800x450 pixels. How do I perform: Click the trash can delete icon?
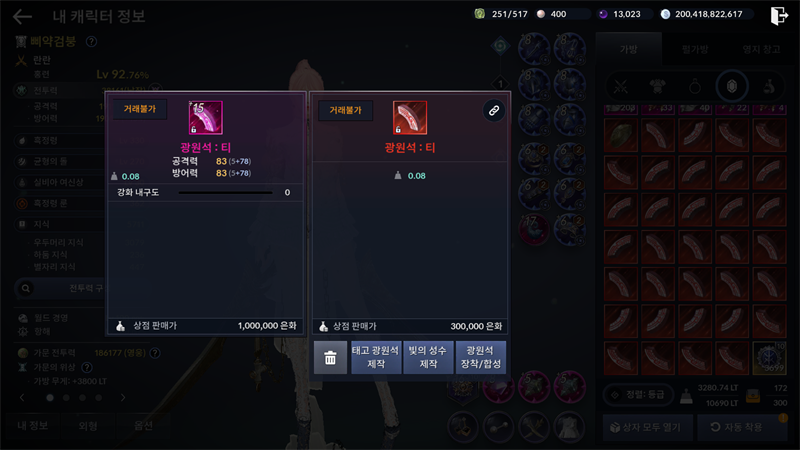coord(330,358)
